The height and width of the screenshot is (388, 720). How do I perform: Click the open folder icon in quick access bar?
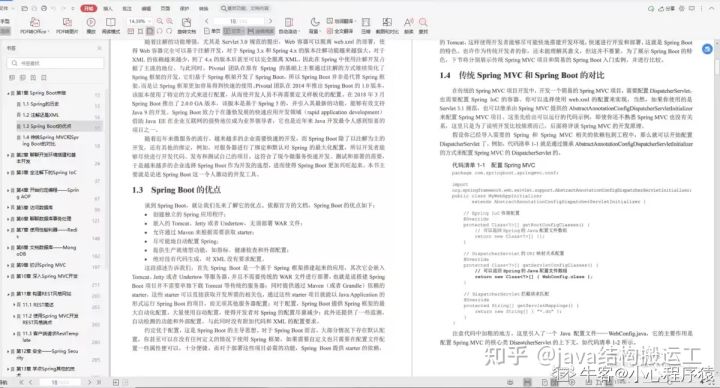pyautogui.click(x=24, y=8)
